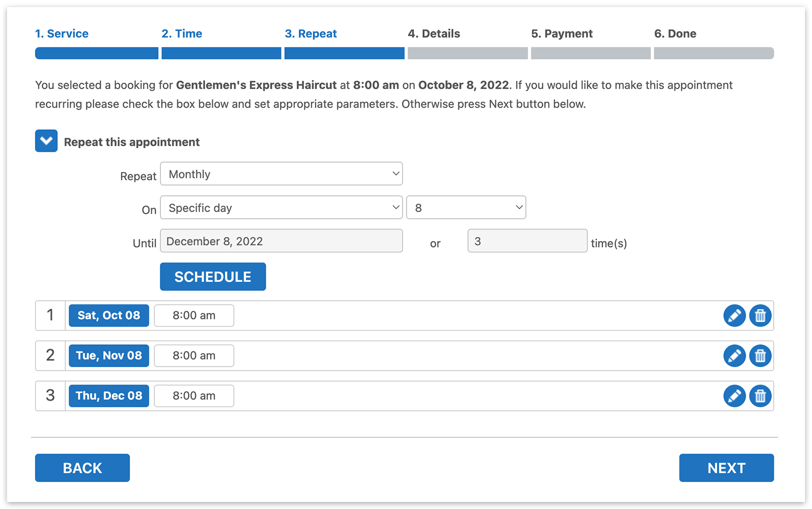Click the 8:00 am time for Tue, Nov 08
Image resolution: width=812 pixels, height=509 pixels.
[x=194, y=356]
